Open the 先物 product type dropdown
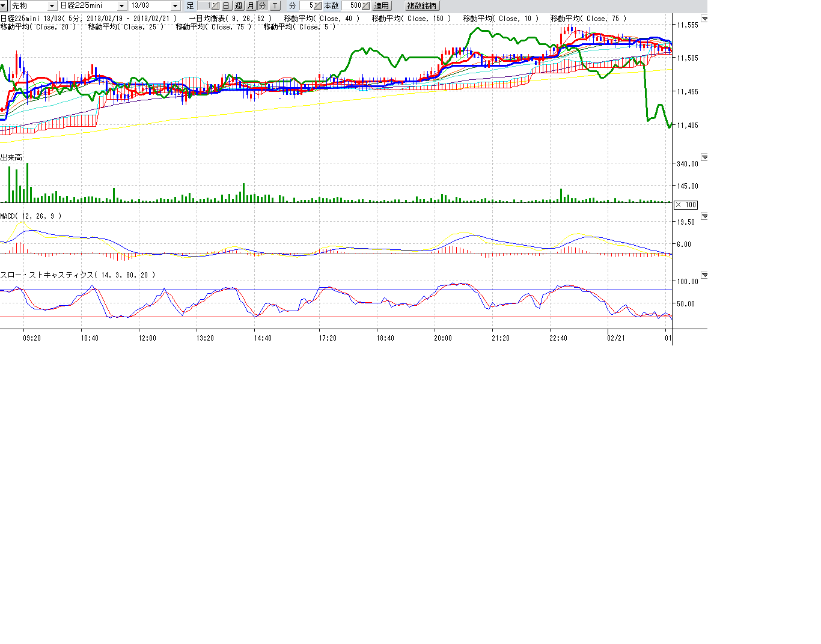Screen dimensions: 821x644 coord(52,6)
